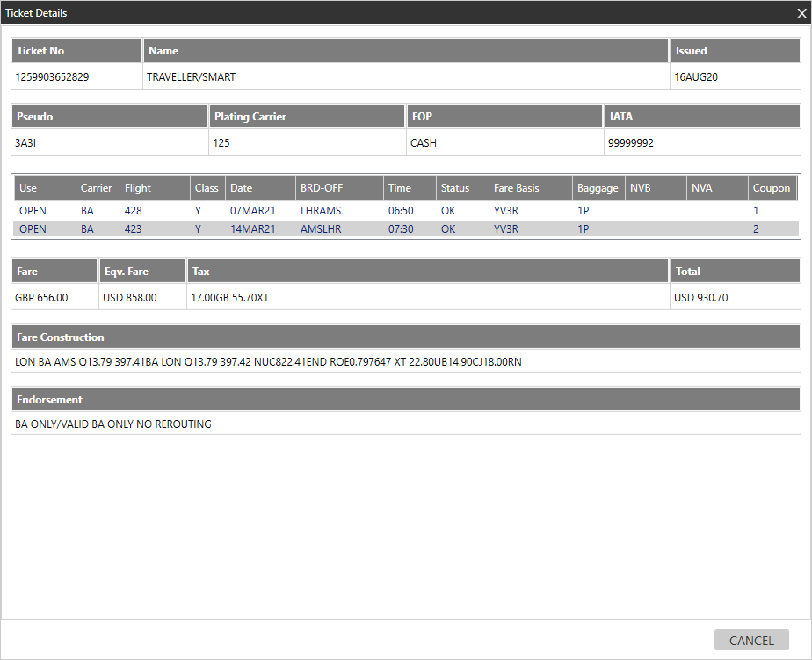812x660 pixels.
Task: Click the total value USD 930.70
Action: click(700, 298)
